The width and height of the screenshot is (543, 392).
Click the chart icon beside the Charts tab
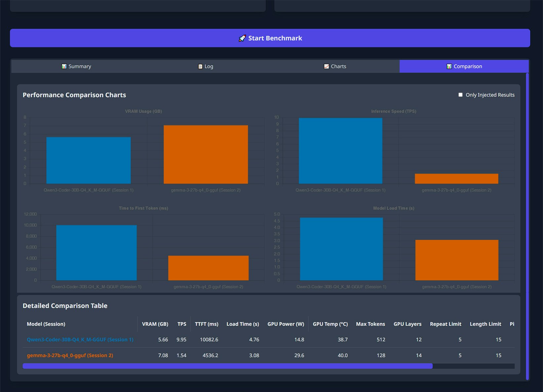pyautogui.click(x=326, y=66)
